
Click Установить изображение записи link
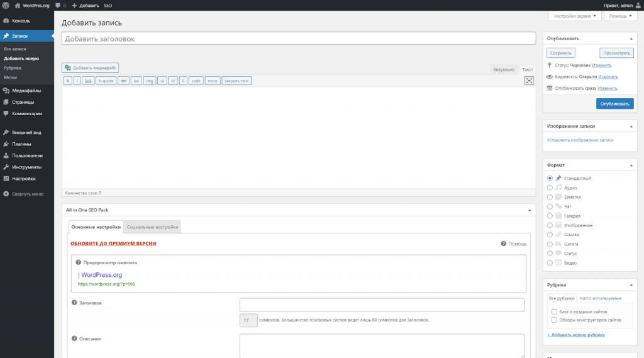(x=580, y=140)
